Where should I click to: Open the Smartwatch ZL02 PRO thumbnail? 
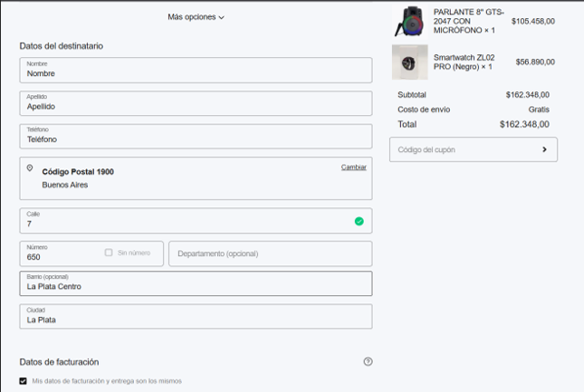[x=409, y=62]
